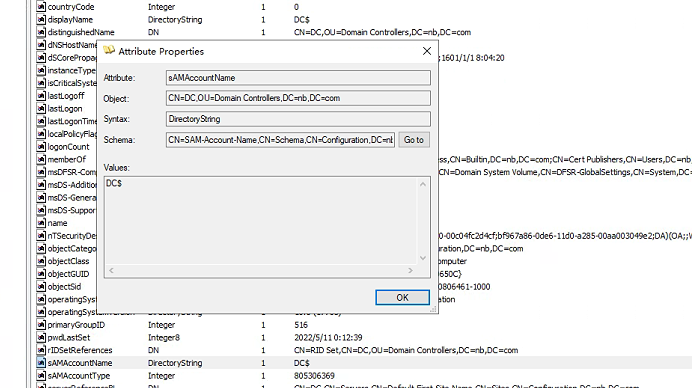Click the nTSecurityDescriptor attribute icon
Image resolution: width=692 pixels, height=388 pixels.
tap(41, 236)
